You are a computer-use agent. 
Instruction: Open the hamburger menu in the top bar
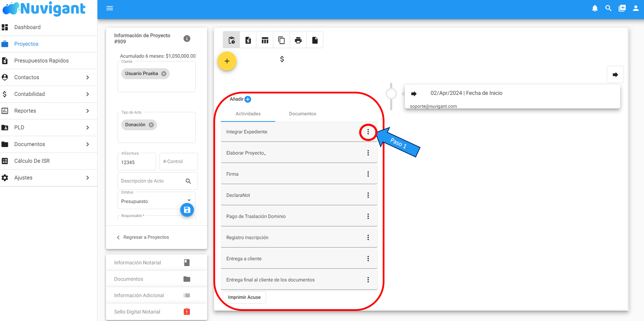coord(110,8)
